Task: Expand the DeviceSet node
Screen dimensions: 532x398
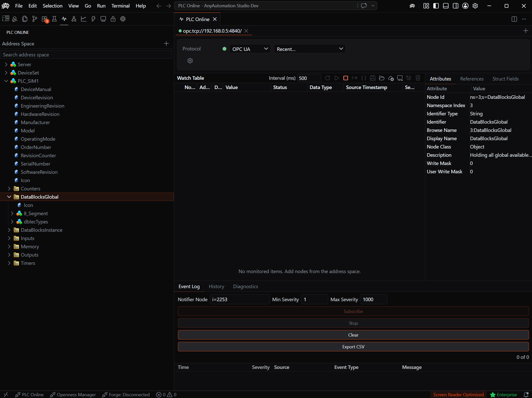Action: tap(6, 73)
